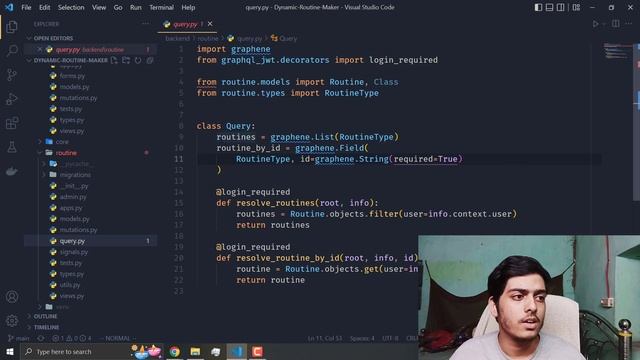Open the Explorer view in activity bar
Viewport: 640px width, 360px height.
pos(12,27)
